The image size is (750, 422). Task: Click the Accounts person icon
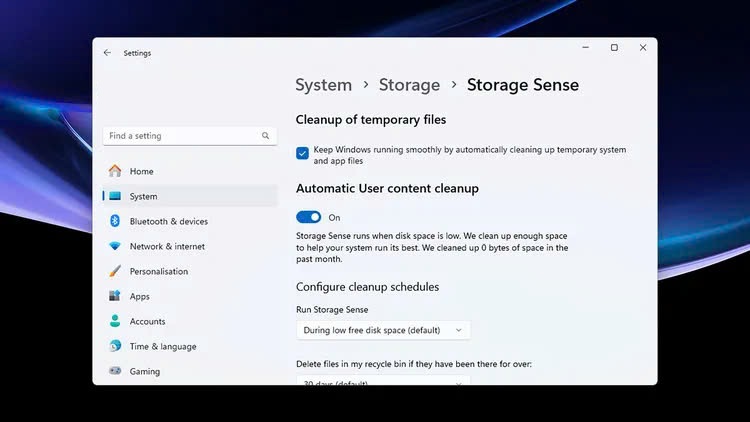115,321
